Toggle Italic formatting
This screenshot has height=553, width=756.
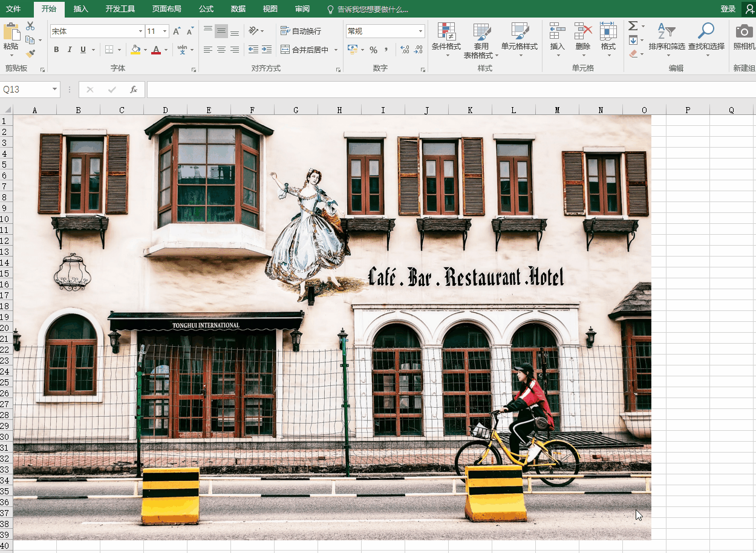point(70,50)
